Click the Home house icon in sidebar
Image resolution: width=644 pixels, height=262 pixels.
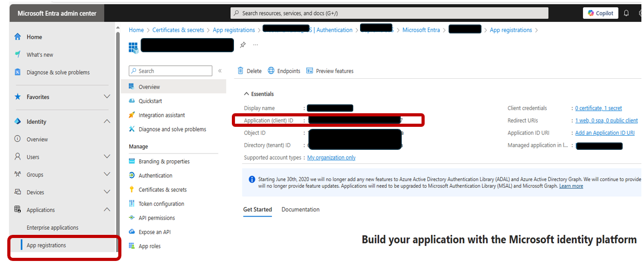[x=18, y=37]
